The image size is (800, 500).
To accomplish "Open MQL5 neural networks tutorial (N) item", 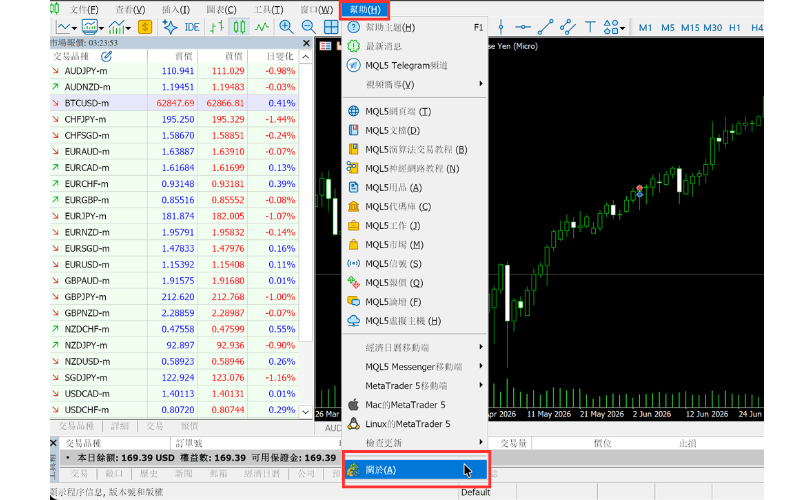I will (x=414, y=168).
